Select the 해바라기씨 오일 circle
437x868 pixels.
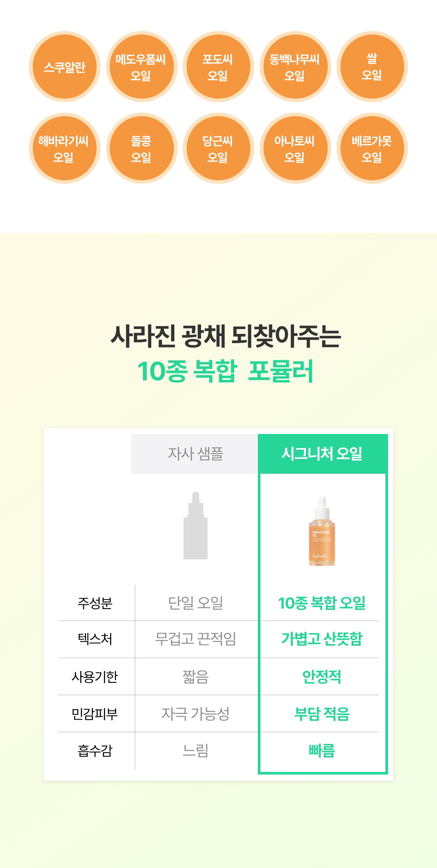[x=65, y=148]
